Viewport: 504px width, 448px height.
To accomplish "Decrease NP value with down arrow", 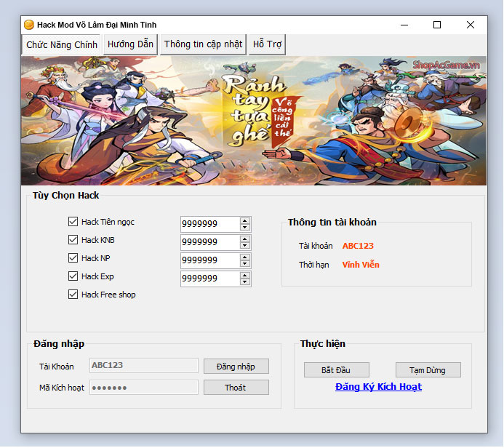I will tap(245, 264).
